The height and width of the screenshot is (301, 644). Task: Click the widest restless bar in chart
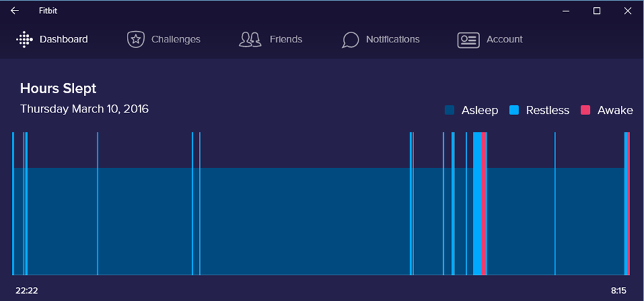pyautogui.click(x=477, y=204)
